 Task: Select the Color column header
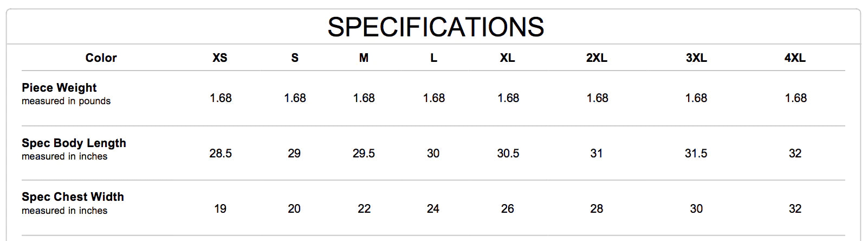click(x=101, y=58)
